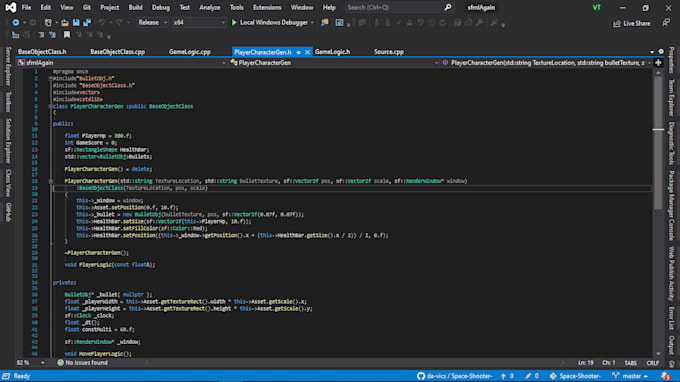
Task: Switch to the Source.cpp tab
Action: (x=389, y=52)
